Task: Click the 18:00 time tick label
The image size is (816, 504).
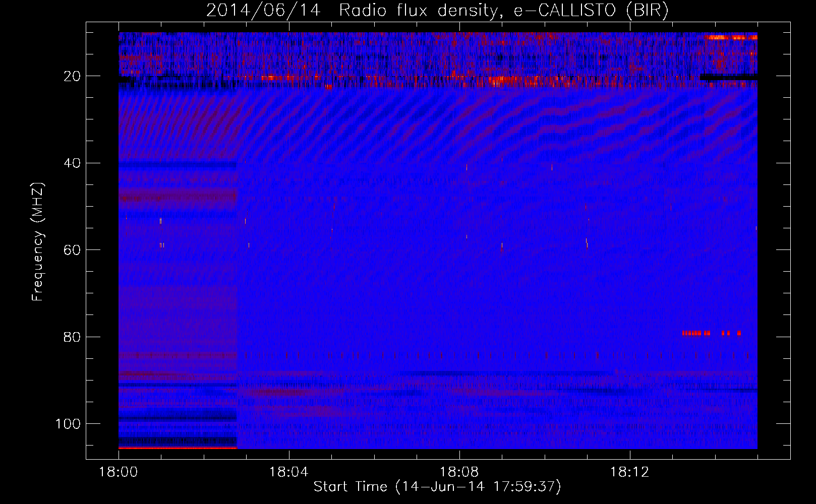Action: pos(119,472)
